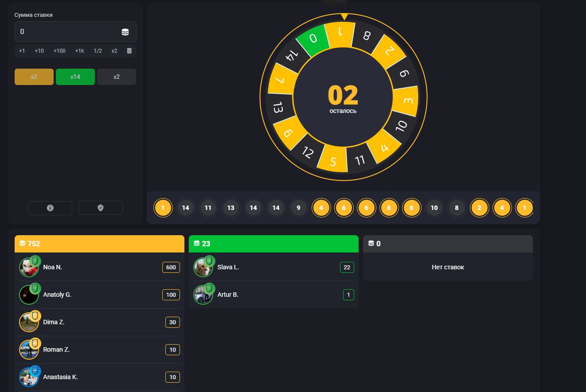Viewport: 586px width, 392px height.
Task: Click Artur B.'s avatar
Action: point(203,295)
